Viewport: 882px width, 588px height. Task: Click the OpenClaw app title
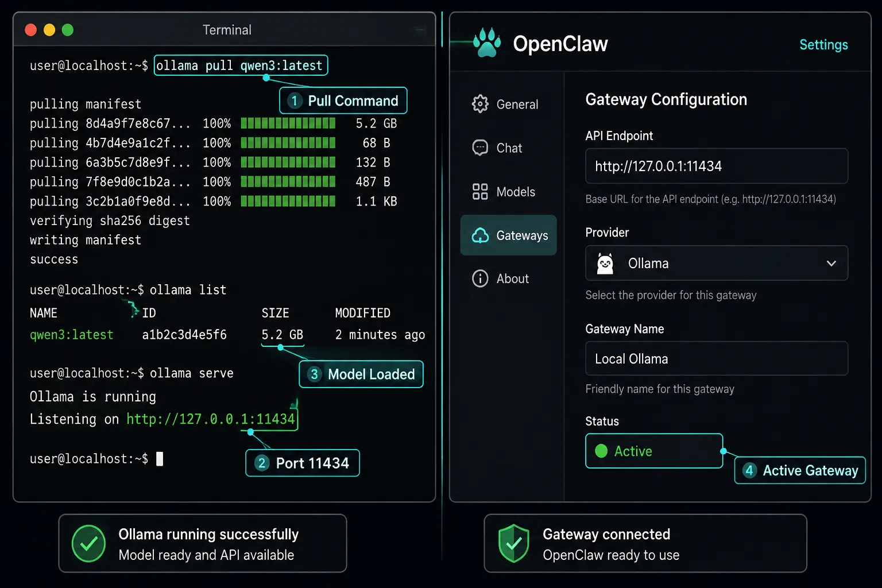(x=560, y=44)
